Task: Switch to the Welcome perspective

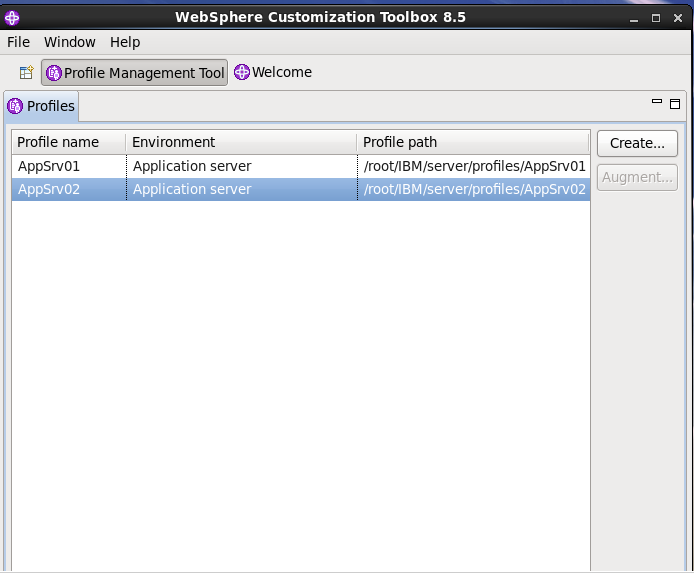Action: (x=273, y=72)
